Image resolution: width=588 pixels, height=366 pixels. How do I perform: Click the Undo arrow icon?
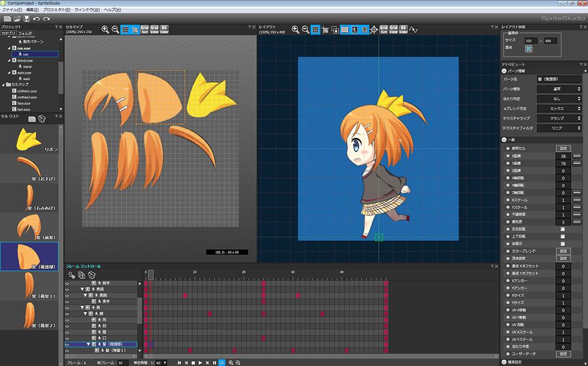pyautogui.click(x=36, y=19)
